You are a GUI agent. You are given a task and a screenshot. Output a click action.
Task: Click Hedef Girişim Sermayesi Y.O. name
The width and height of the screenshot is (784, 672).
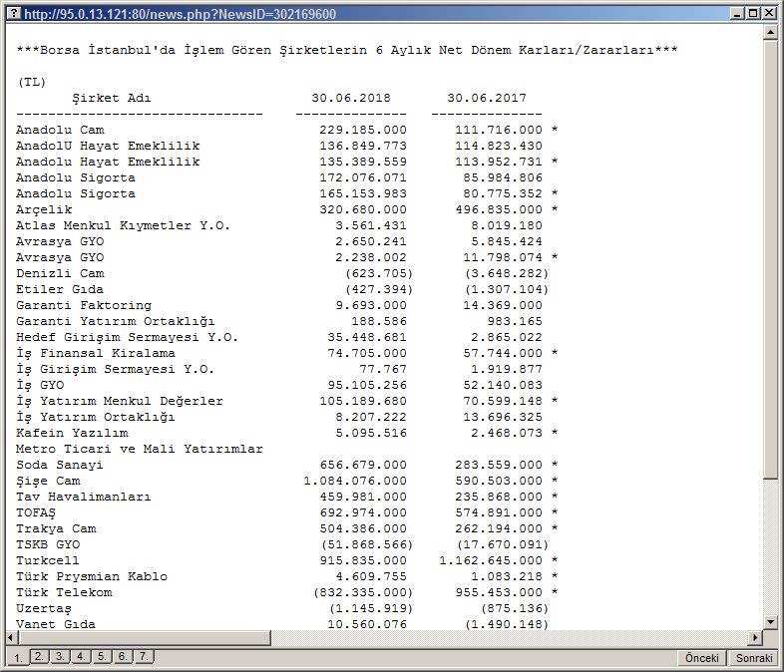coord(127,338)
